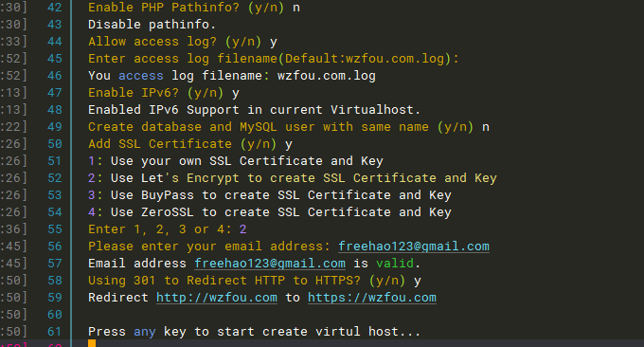Click the orange terminal cursor block
Viewport: 644px width, 347px height.
coord(92,343)
